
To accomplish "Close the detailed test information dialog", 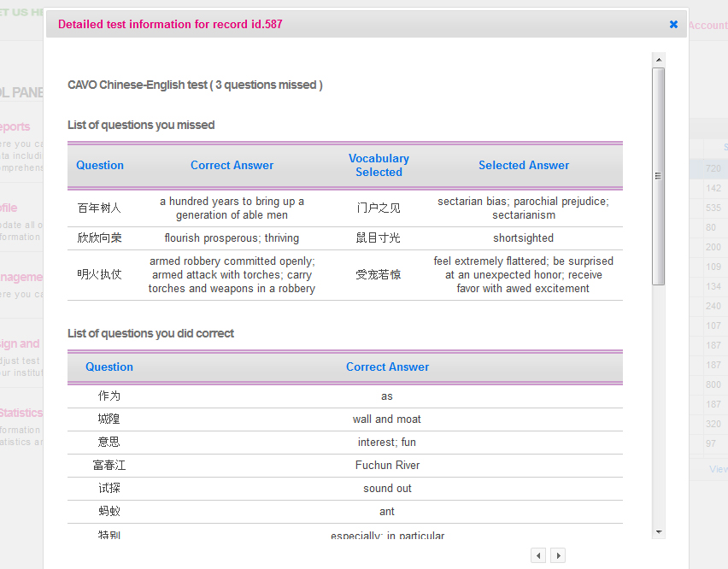I will point(673,25).
